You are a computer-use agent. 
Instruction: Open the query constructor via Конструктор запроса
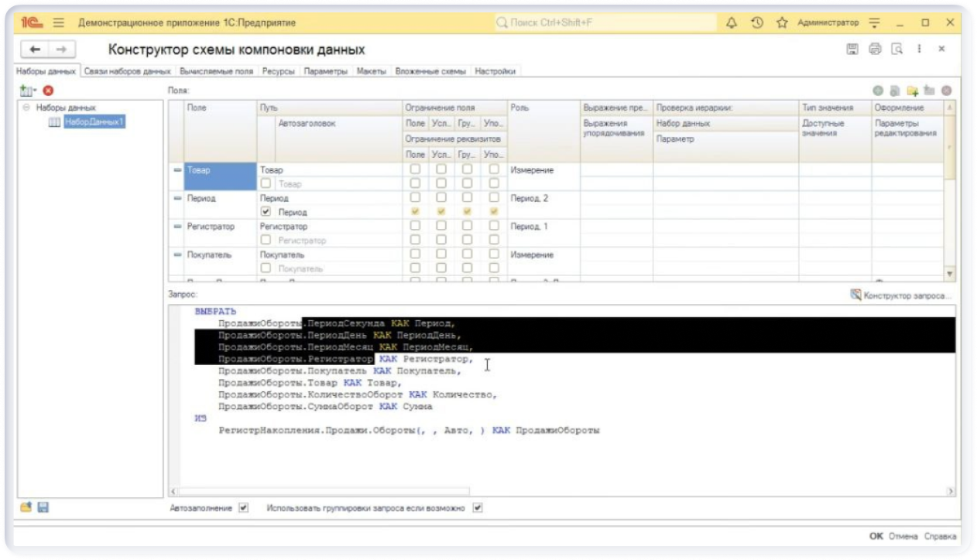click(x=901, y=295)
